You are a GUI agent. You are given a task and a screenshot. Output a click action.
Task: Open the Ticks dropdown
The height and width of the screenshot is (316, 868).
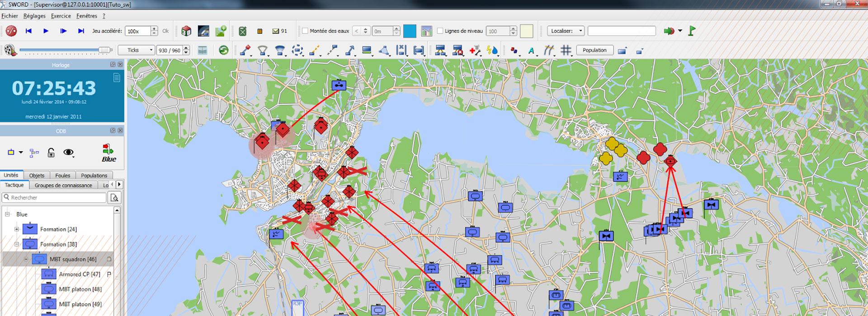pyautogui.click(x=136, y=51)
